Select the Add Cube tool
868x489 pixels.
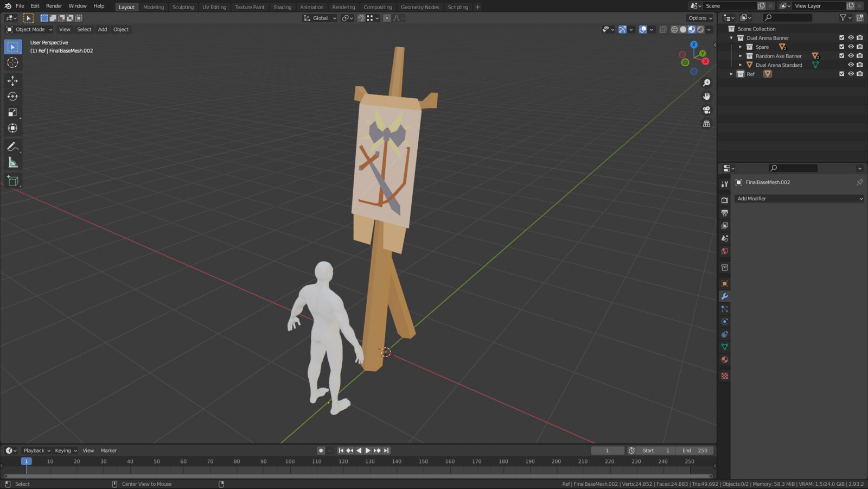point(12,181)
